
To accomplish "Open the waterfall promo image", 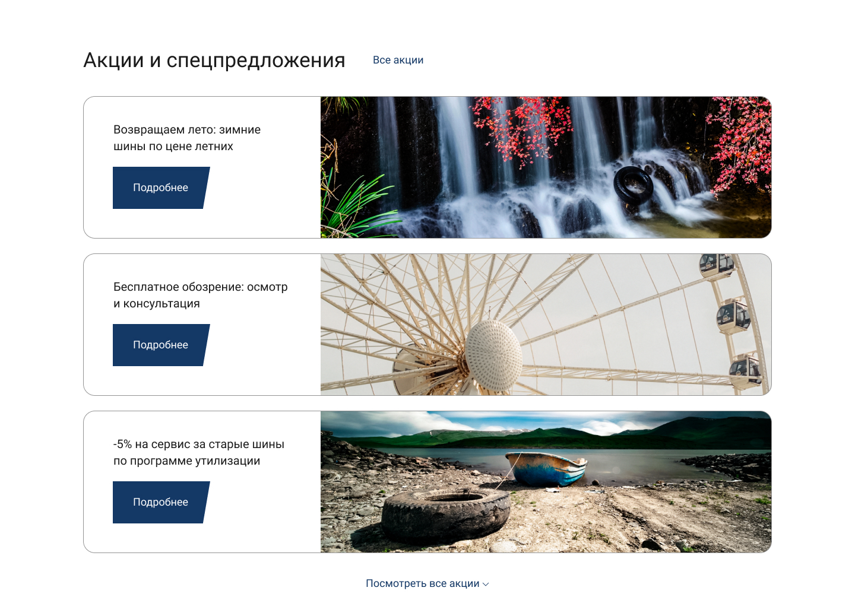I will [x=546, y=167].
